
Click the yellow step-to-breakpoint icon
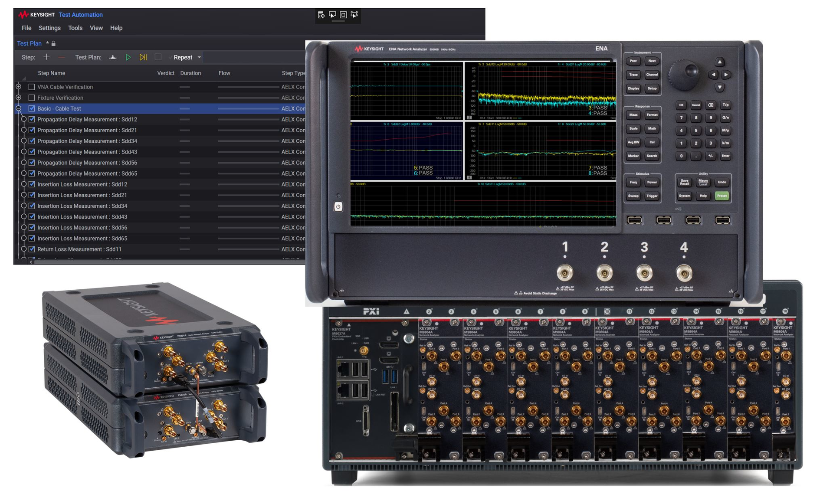143,57
